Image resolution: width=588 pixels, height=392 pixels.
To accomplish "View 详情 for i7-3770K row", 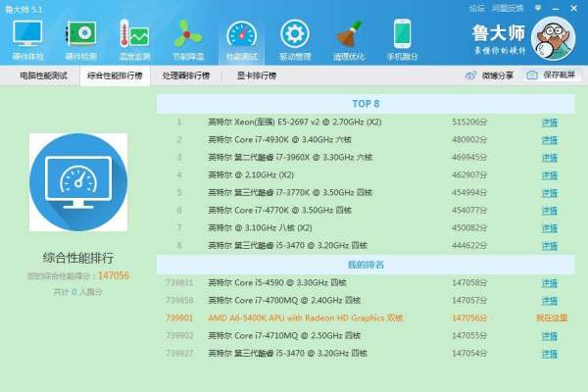I will [x=550, y=193].
